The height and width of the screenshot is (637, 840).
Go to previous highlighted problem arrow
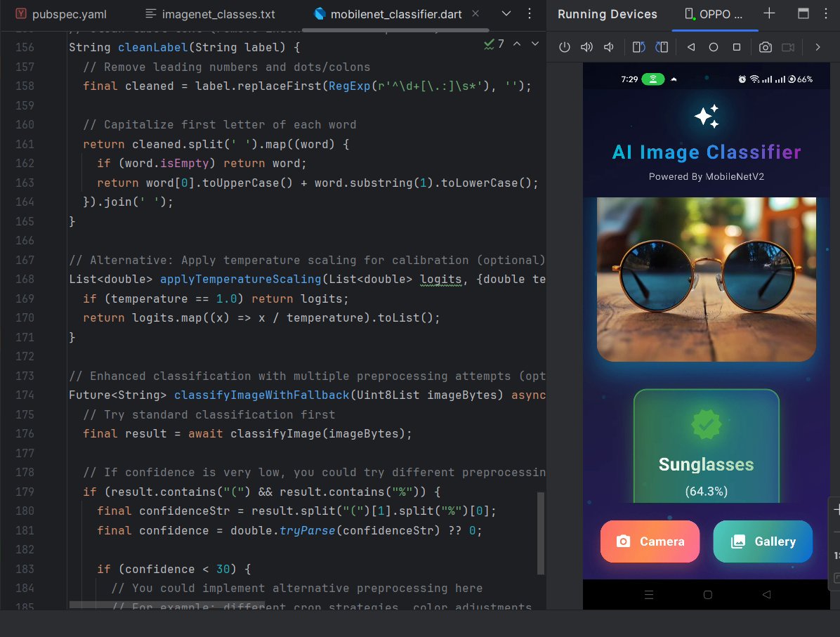click(x=517, y=44)
